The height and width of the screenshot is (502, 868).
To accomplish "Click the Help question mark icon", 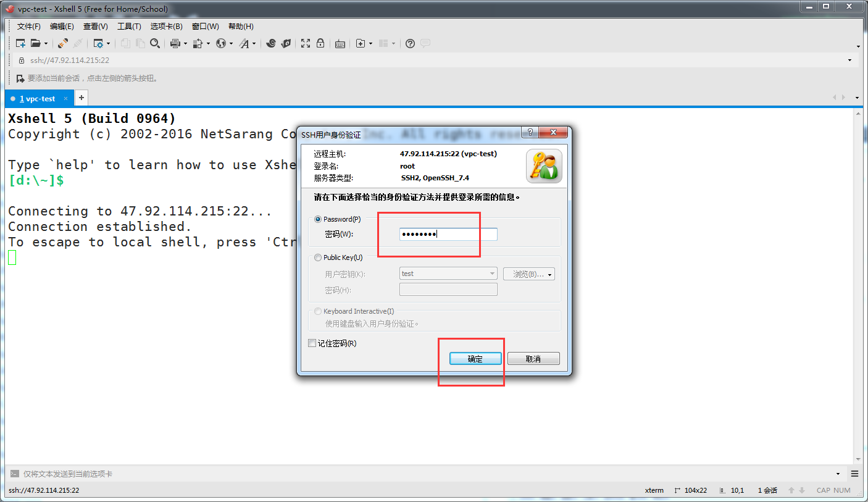I will tap(409, 43).
